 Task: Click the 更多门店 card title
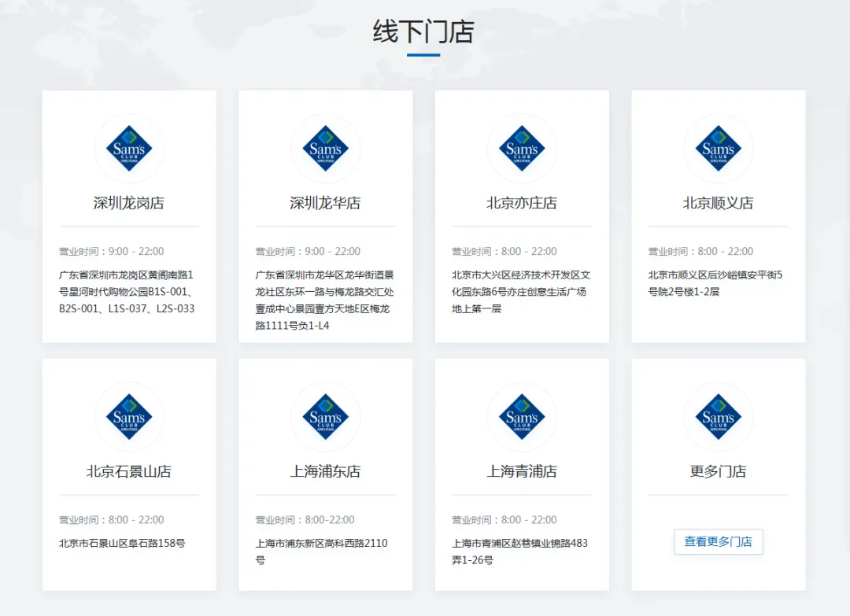tap(719, 471)
